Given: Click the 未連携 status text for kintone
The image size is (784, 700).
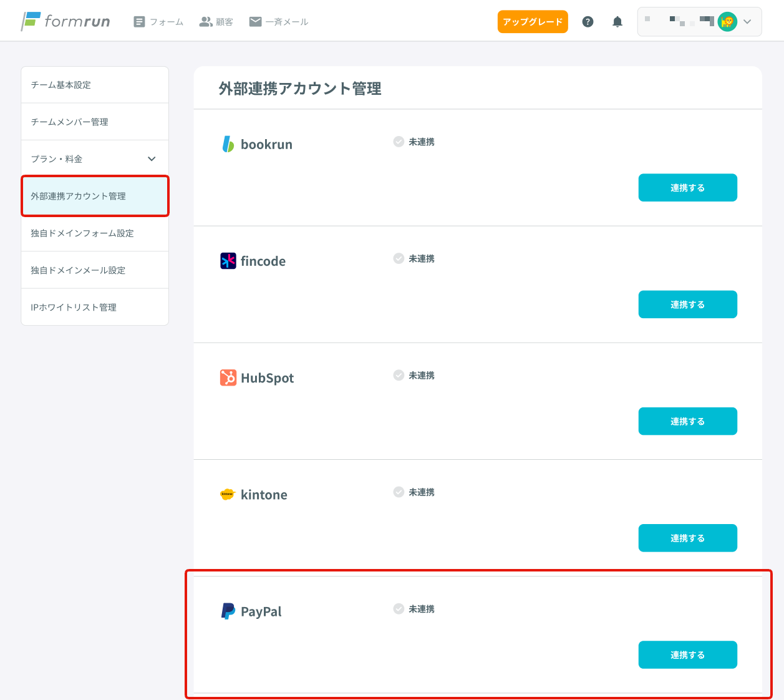Looking at the screenshot, I should [422, 492].
